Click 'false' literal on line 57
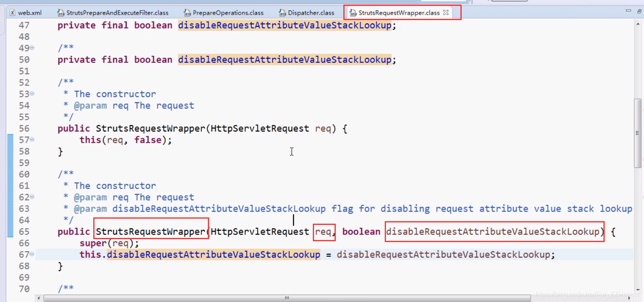 point(148,140)
